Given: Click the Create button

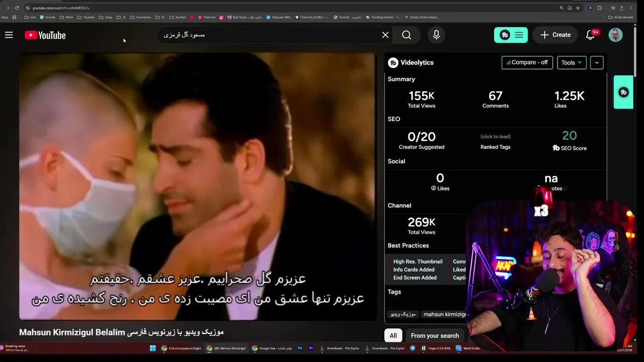Looking at the screenshot, I should (x=555, y=35).
